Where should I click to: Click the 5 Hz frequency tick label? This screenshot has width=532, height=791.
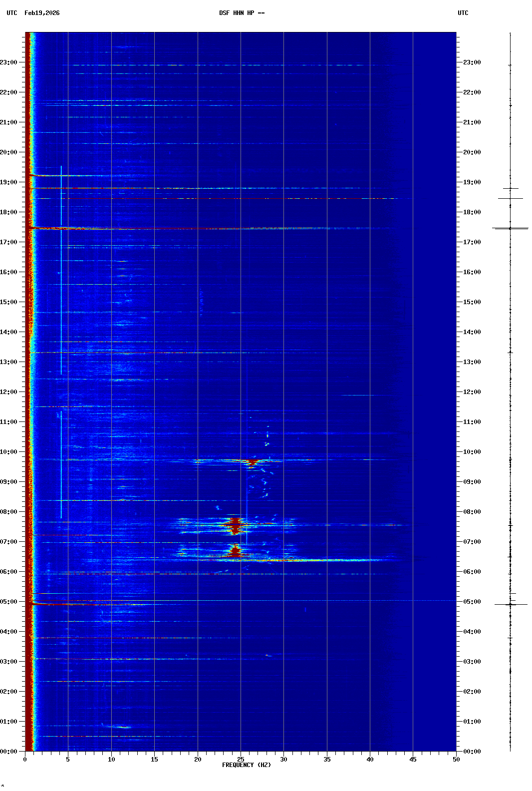[68, 760]
